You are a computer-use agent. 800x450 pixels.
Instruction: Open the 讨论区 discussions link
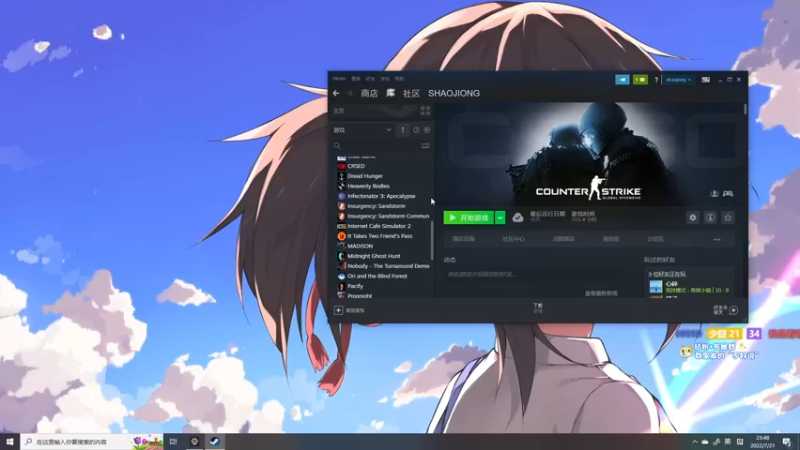point(655,239)
